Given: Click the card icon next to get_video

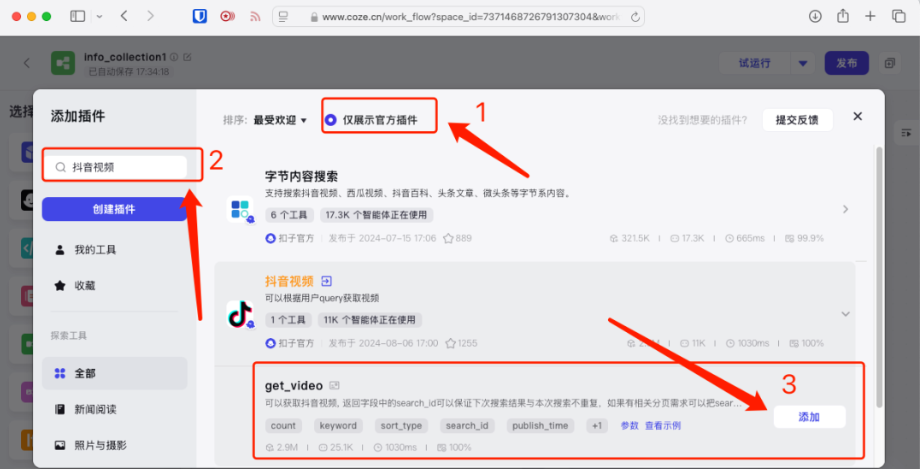Looking at the screenshot, I should point(334,386).
